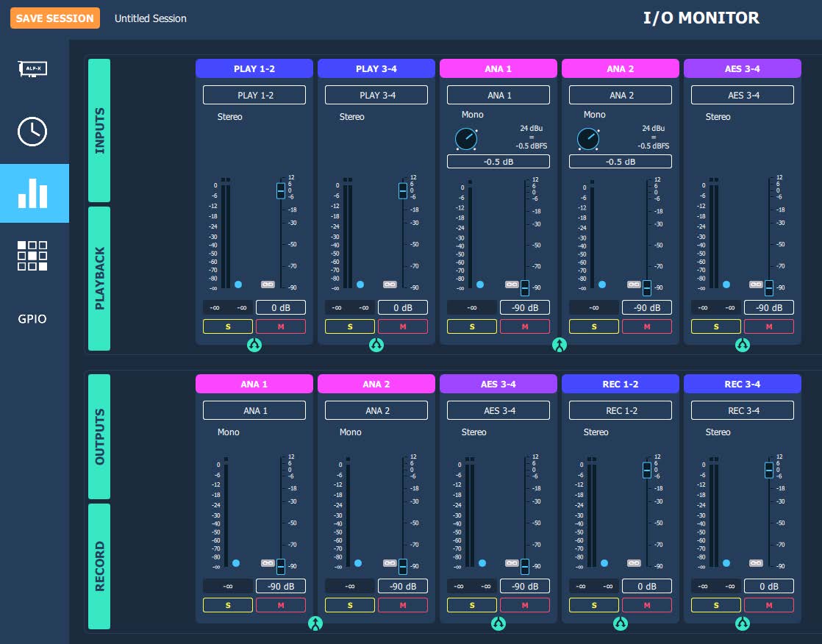Click the blue meter dot on ANA 1 input

(x=479, y=285)
